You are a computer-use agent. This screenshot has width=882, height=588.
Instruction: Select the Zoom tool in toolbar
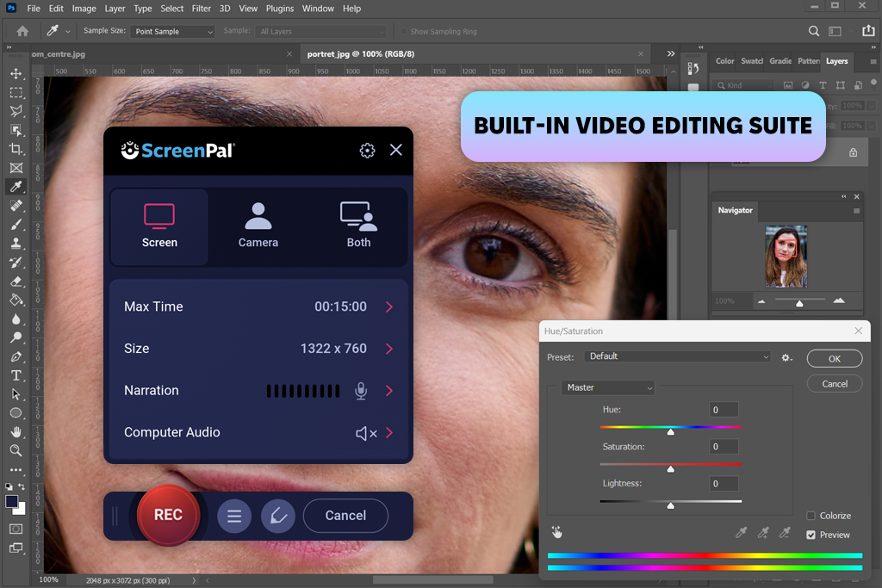pos(16,450)
